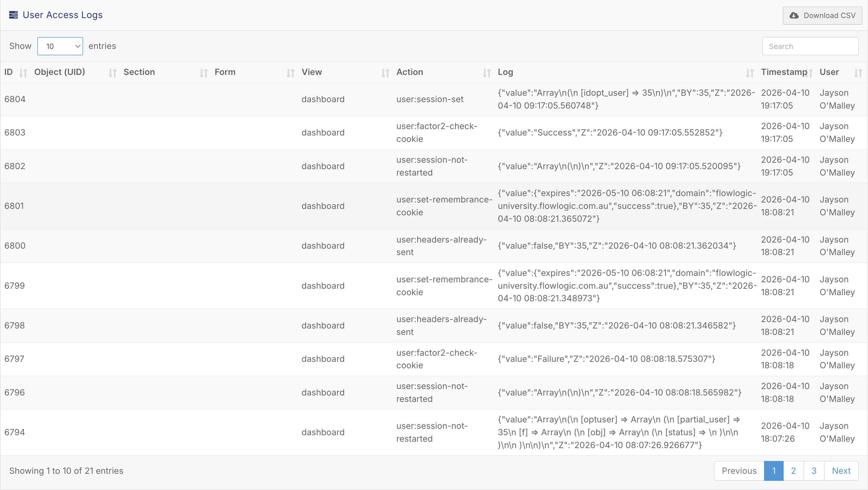
Task: Click the cloud download icon
Action: point(794,16)
